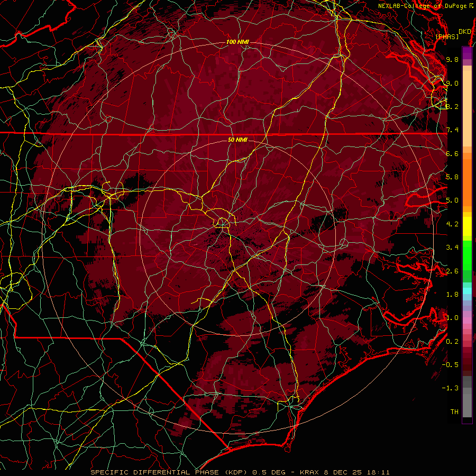
Task: Click the KRAX station identifier
Action: click(x=309, y=472)
